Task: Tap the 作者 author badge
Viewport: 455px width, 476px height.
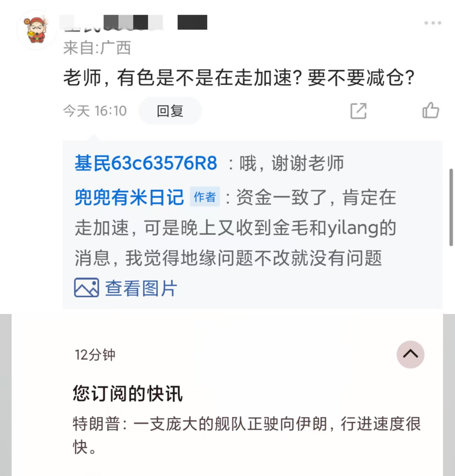Action: [x=205, y=197]
